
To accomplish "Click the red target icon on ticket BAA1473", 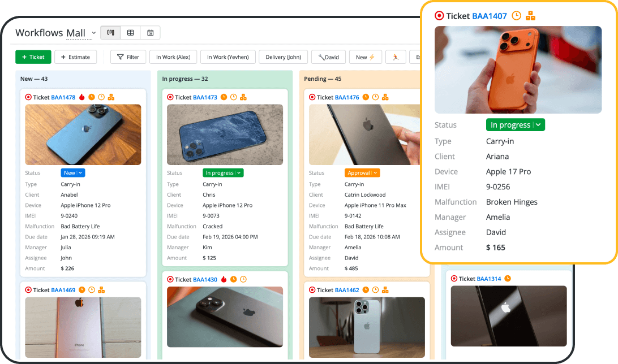I will click(169, 97).
